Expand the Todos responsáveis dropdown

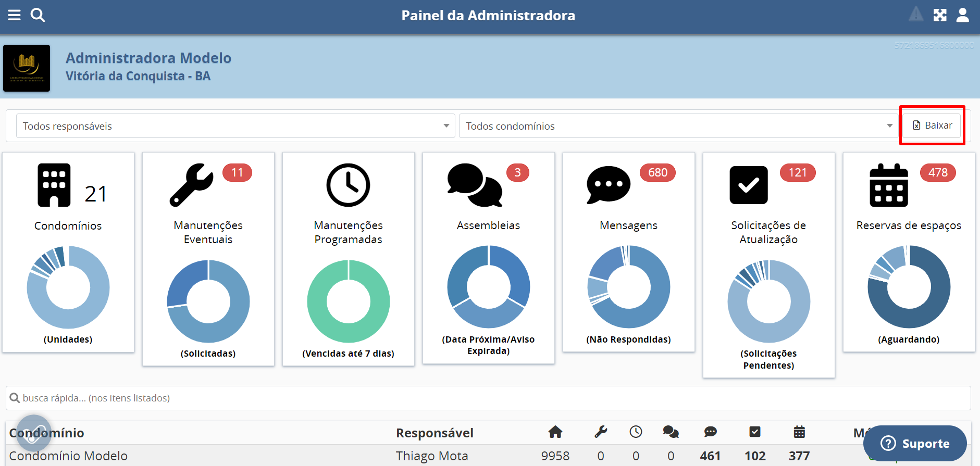click(235, 126)
